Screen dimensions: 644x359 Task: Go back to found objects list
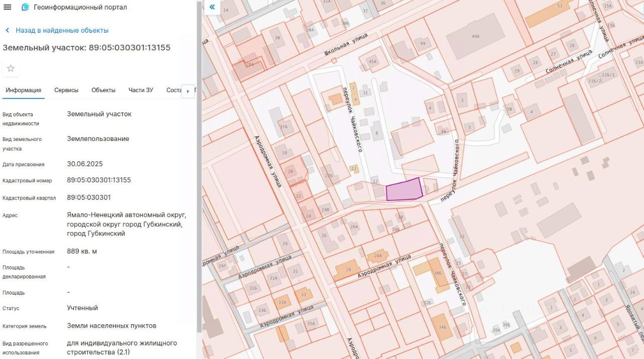point(62,30)
